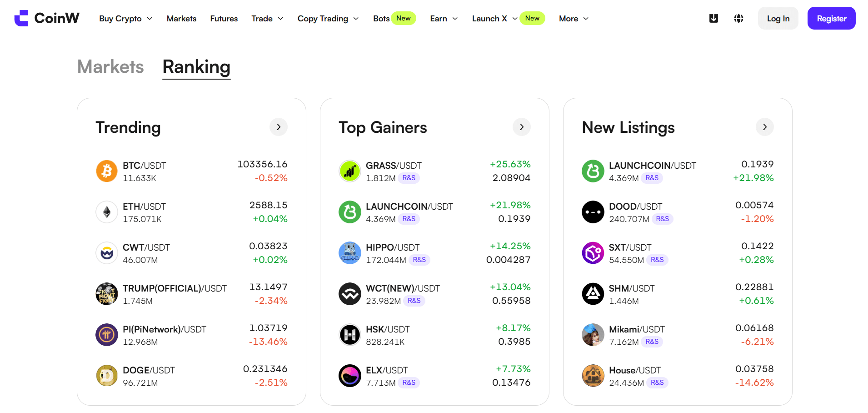Screen dimensions: 868x413
Task: Open the Bots nav item
Action: (381, 19)
